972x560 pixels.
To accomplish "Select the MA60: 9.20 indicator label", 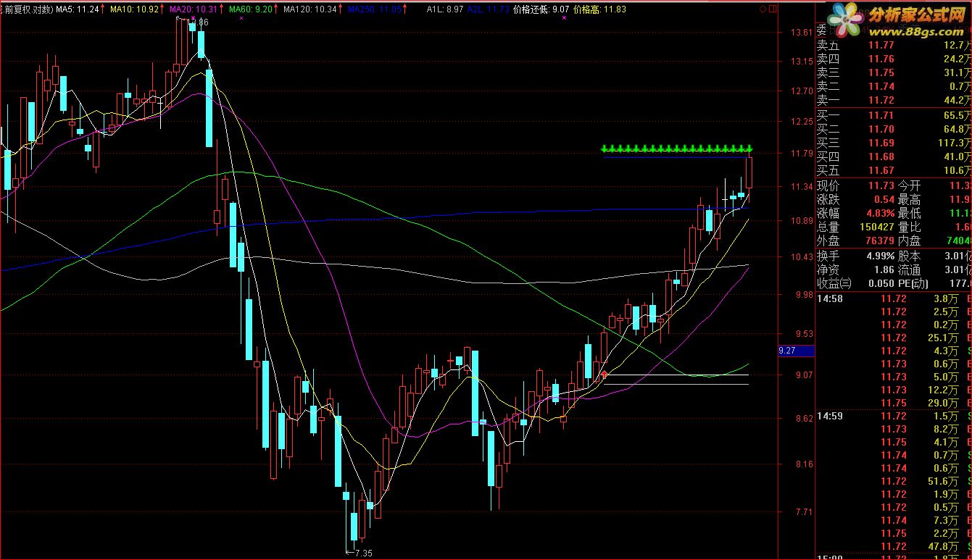I will click(250, 9).
